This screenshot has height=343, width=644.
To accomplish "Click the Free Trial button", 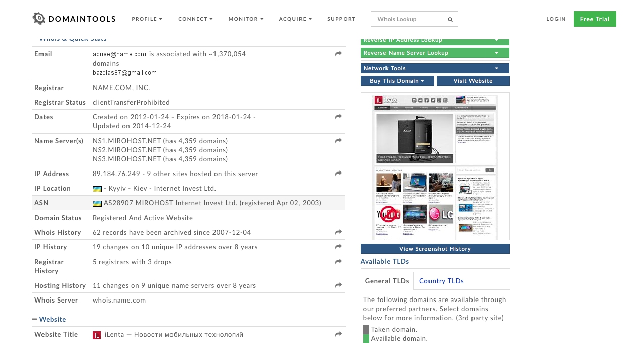I will pos(594,19).
